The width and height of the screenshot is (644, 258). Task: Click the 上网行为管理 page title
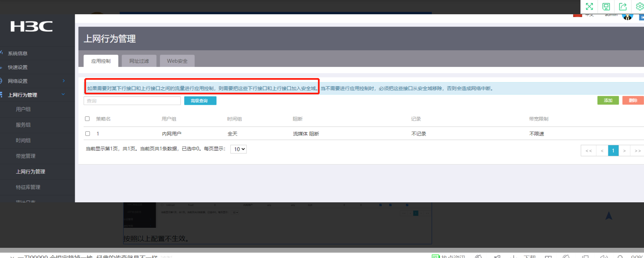click(x=109, y=39)
